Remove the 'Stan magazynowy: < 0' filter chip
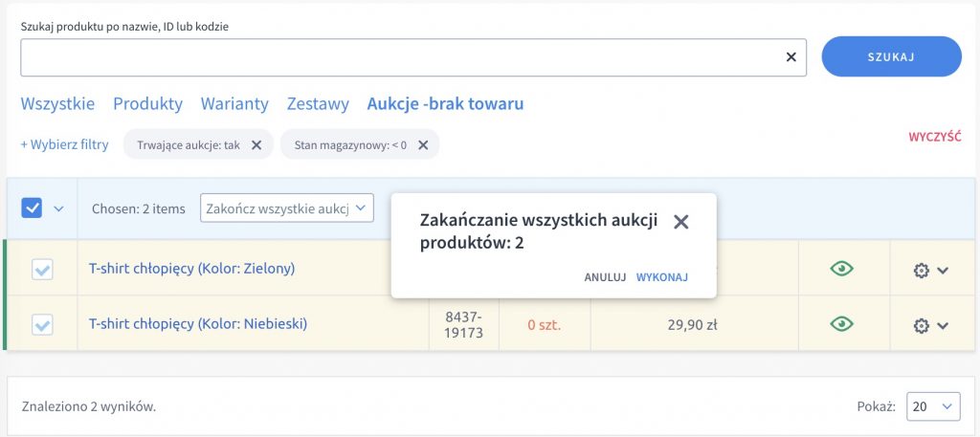 coord(423,144)
